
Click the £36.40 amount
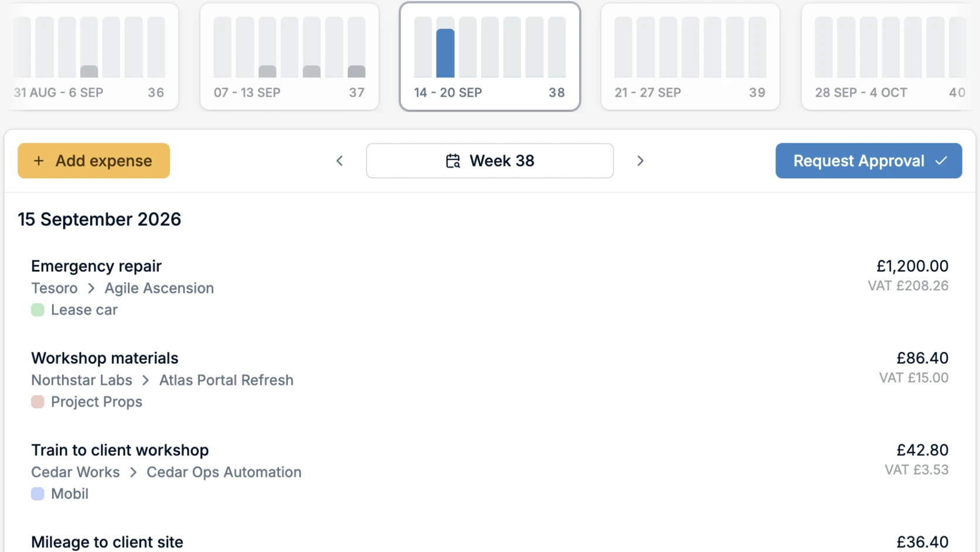coord(923,543)
